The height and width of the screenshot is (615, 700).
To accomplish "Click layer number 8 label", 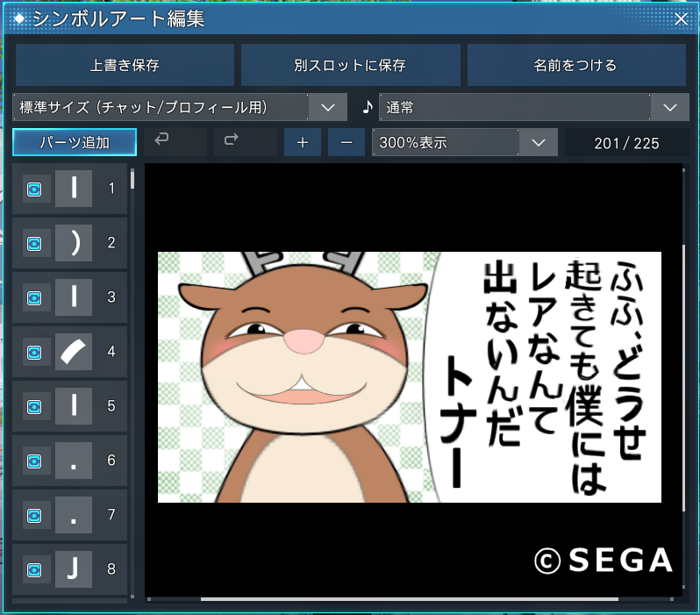I will 111,569.
